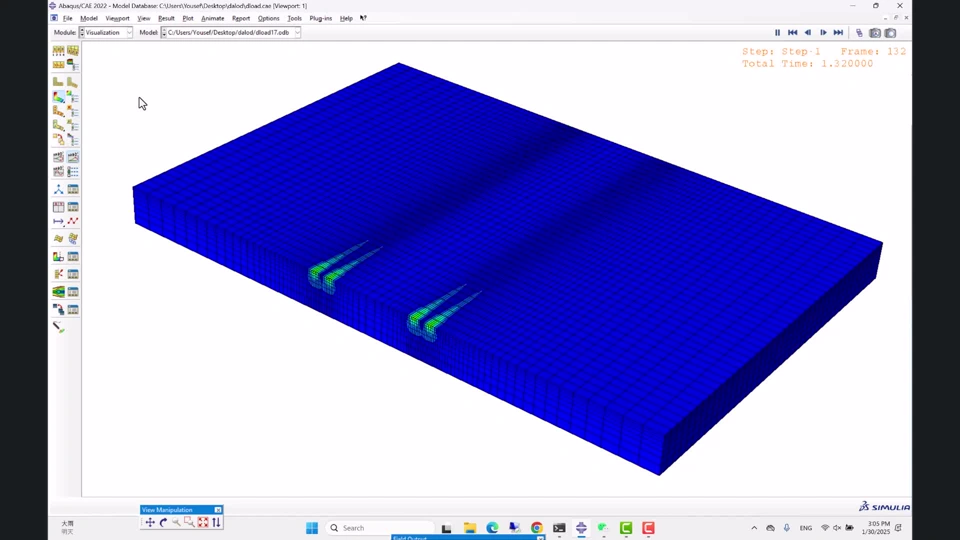Open the Contour Options tool
The image size is (960, 540).
click(x=73, y=97)
